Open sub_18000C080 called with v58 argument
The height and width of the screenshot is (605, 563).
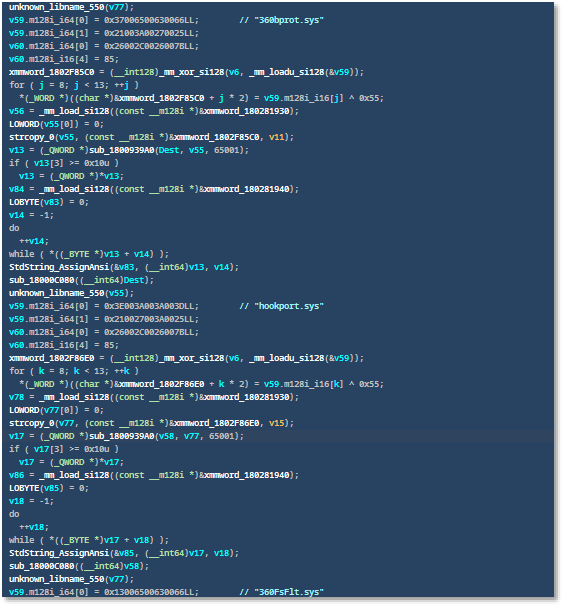[41, 566]
